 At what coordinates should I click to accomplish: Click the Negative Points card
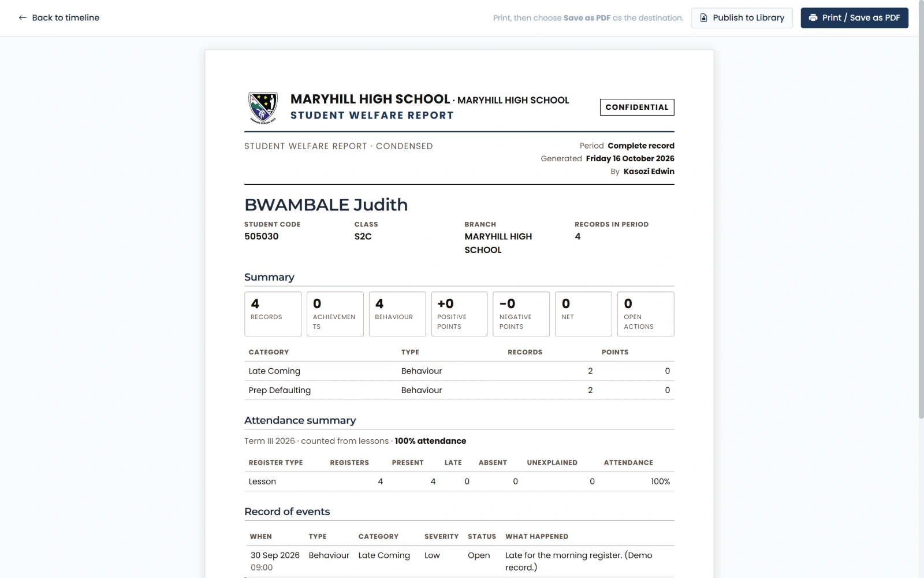click(x=521, y=314)
